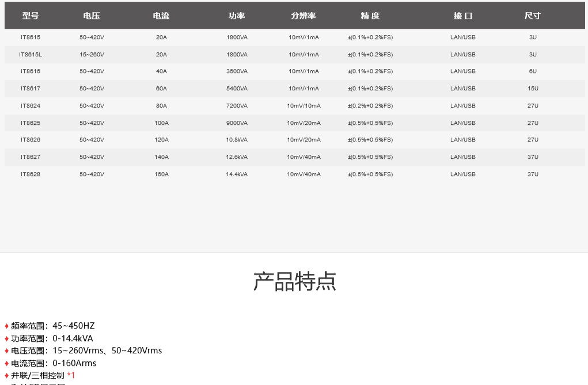Image resolution: width=588 pixels, height=385 pixels.
Task: Click the 频率范围 45~450HZ feature line
Action: pyautogui.click(x=52, y=326)
